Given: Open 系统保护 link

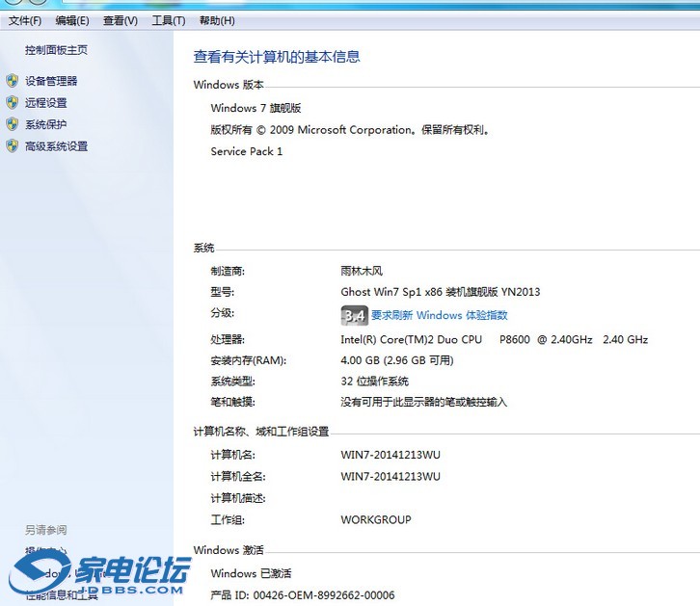Looking at the screenshot, I should point(45,124).
